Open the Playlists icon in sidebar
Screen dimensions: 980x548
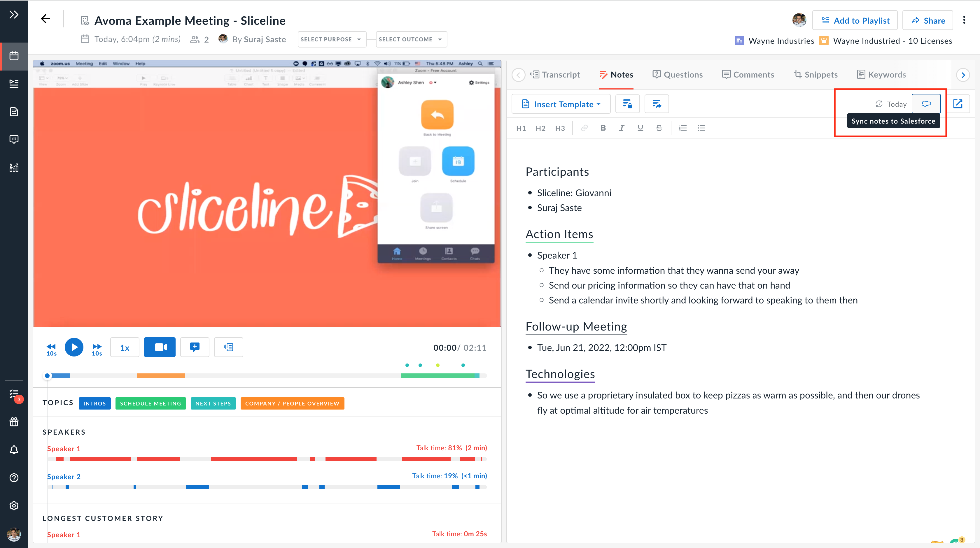point(14,84)
